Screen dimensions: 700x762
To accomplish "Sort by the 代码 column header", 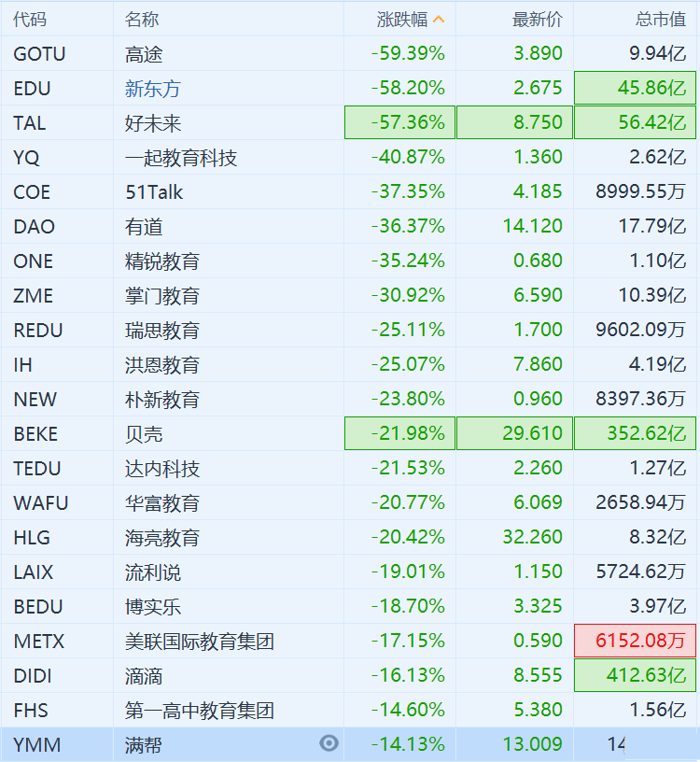I will click(30, 19).
